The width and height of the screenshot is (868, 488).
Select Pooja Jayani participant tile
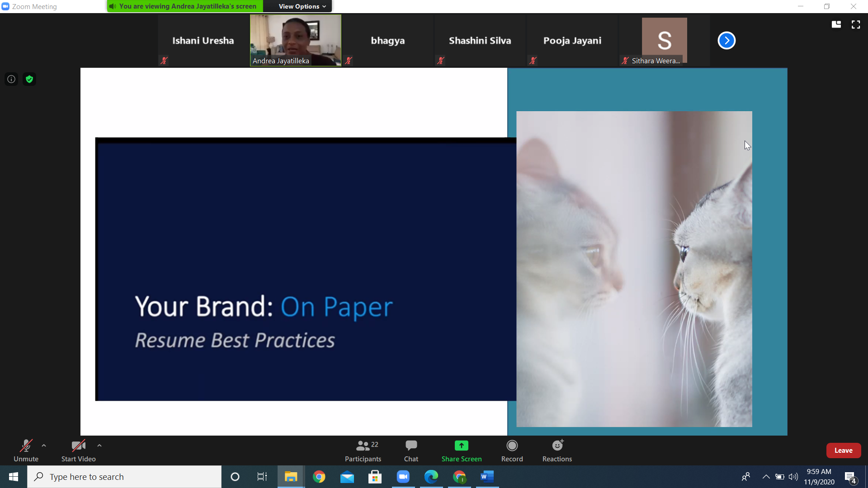tap(572, 41)
